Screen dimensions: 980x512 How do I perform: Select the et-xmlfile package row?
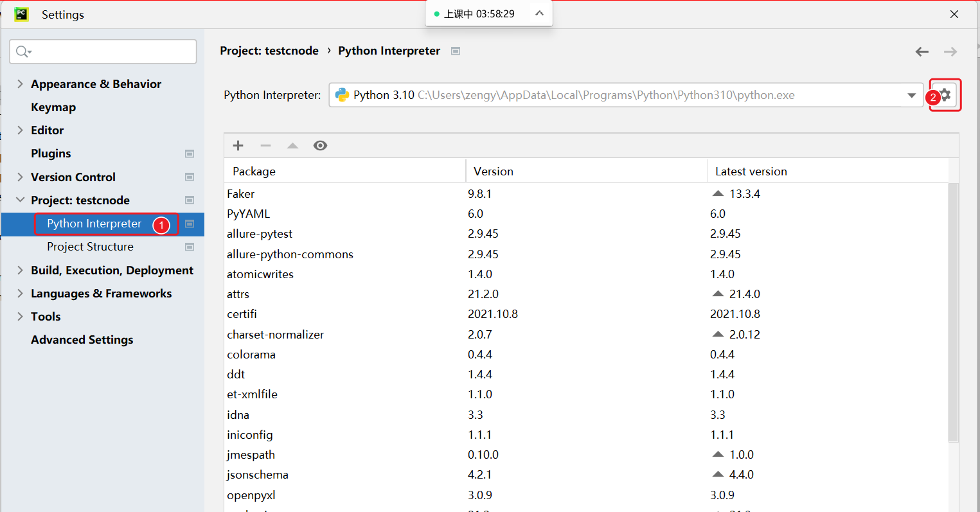click(x=586, y=394)
